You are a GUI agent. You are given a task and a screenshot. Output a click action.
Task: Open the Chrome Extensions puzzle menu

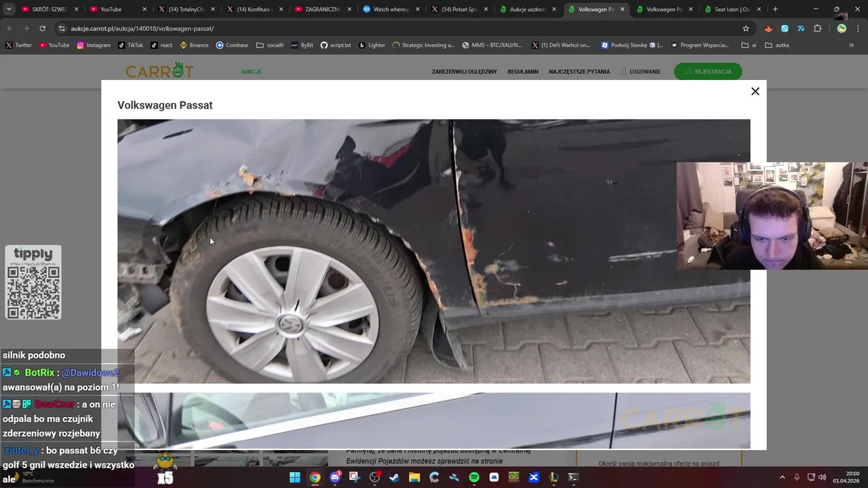[x=817, y=28]
